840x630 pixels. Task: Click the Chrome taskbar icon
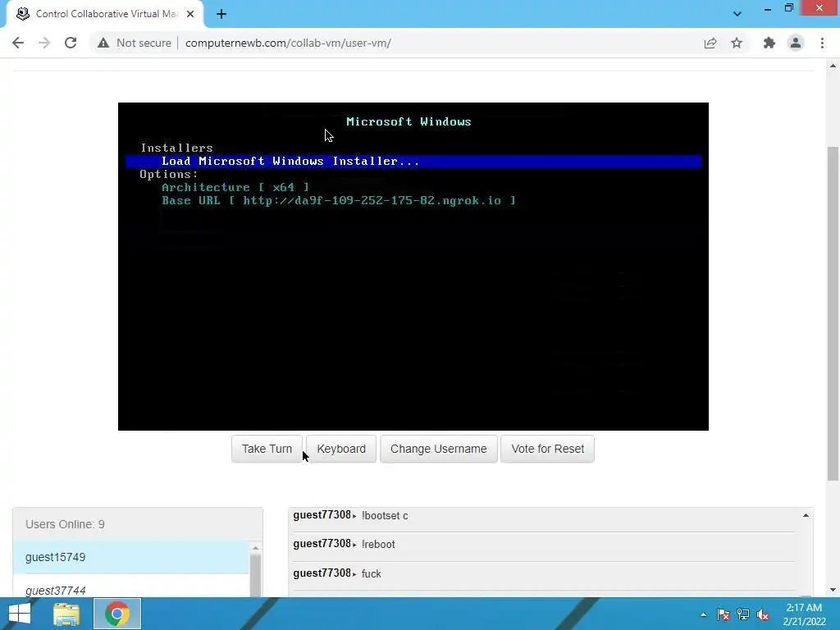(x=117, y=614)
